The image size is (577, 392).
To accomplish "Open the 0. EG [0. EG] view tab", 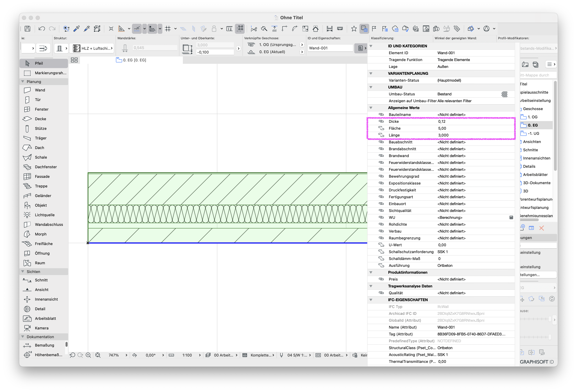I will tap(131, 60).
